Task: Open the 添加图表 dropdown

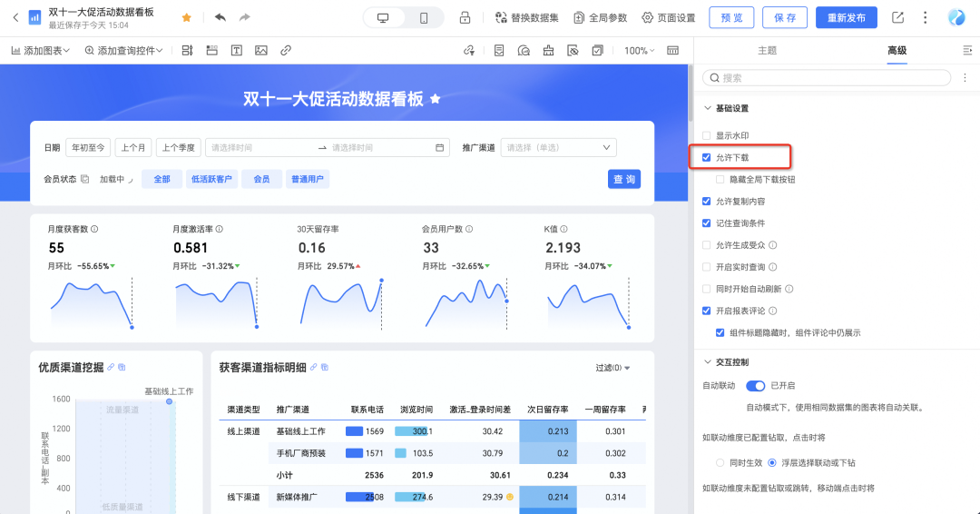Action: point(41,51)
